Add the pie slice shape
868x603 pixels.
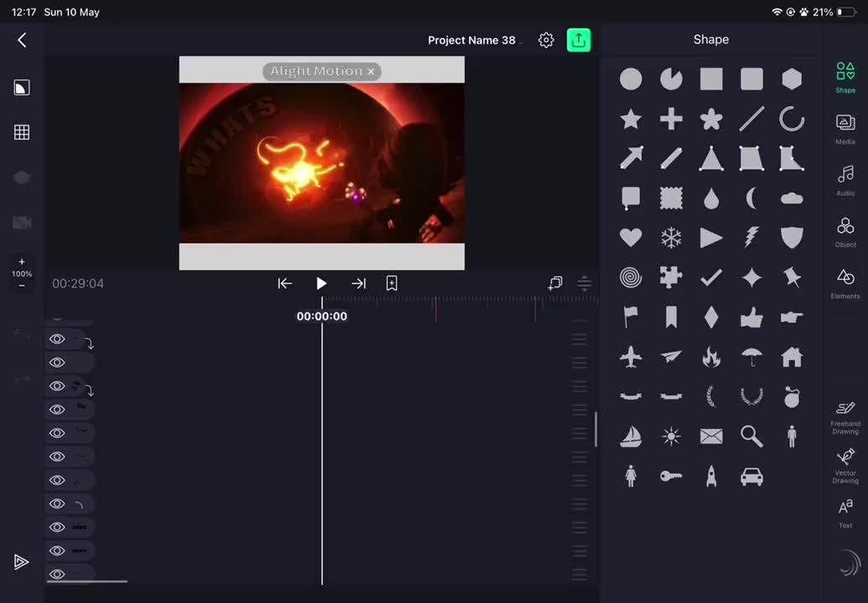tap(671, 79)
